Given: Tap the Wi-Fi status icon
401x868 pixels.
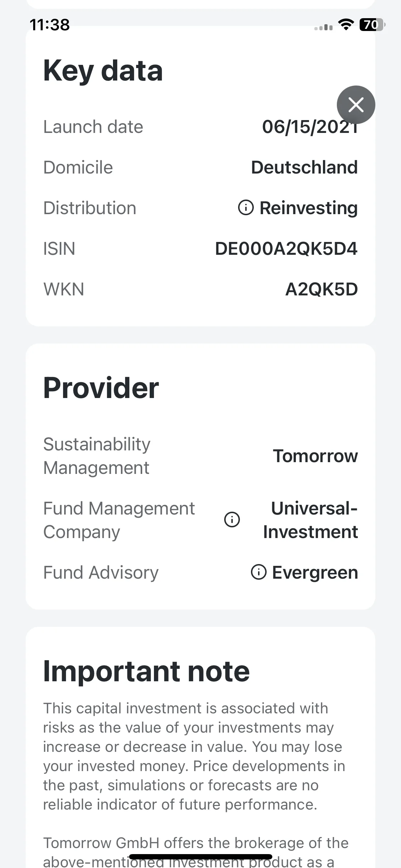Looking at the screenshot, I should [x=346, y=25].
